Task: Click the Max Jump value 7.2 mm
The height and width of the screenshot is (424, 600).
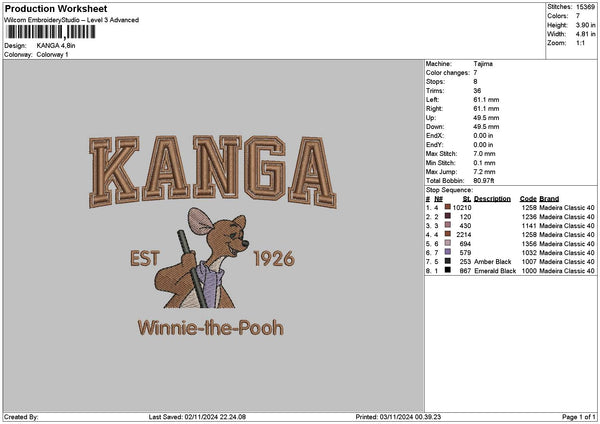Action: click(x=484, y=172)
